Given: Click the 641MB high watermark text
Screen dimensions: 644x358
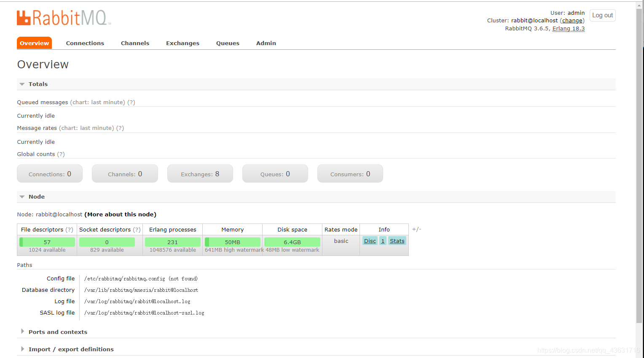Looking at the screenshot, I should (234, 250).
